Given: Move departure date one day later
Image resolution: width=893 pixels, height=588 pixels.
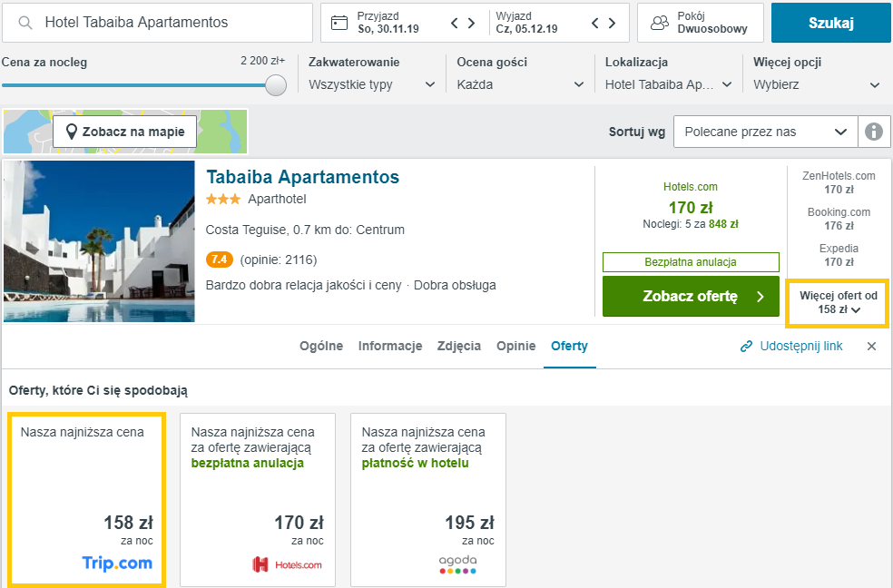Looking at the screenshot, I should point(613,23).
